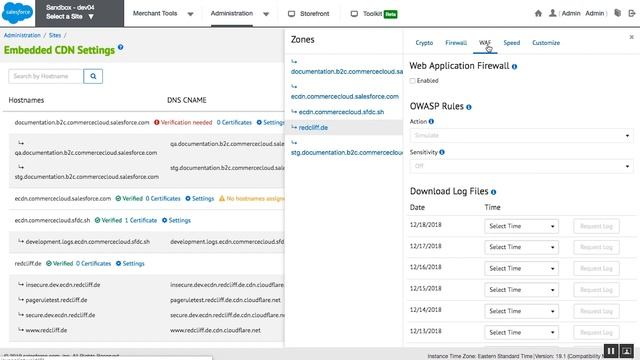Open Select Time dropdown for 12/15/2018
The width and height of the screenshot is (640, 360).
[x=521, y=290]
